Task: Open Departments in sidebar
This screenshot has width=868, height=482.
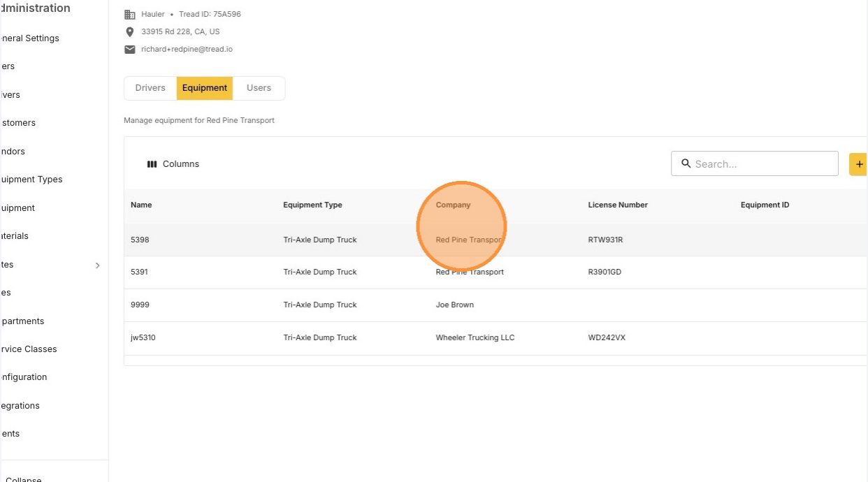Action: 22,321
